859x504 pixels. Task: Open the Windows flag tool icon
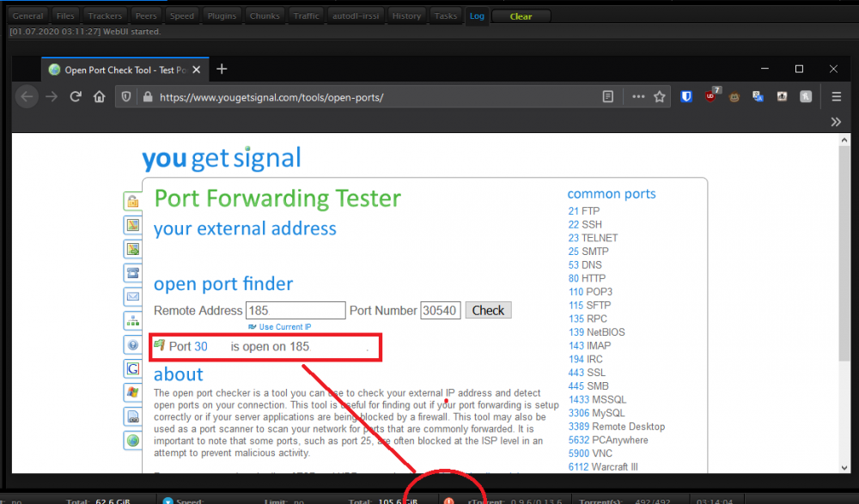tap(132, 392)
